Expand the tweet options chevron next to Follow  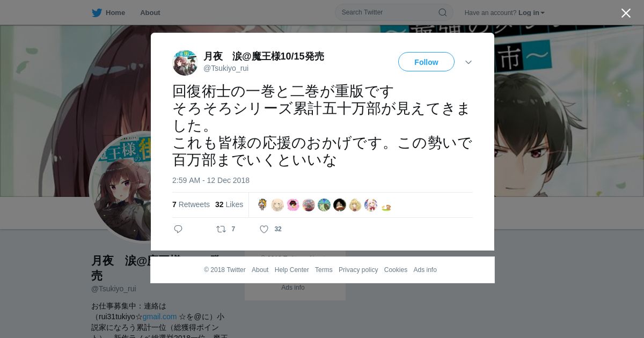(x=469, y=62)
